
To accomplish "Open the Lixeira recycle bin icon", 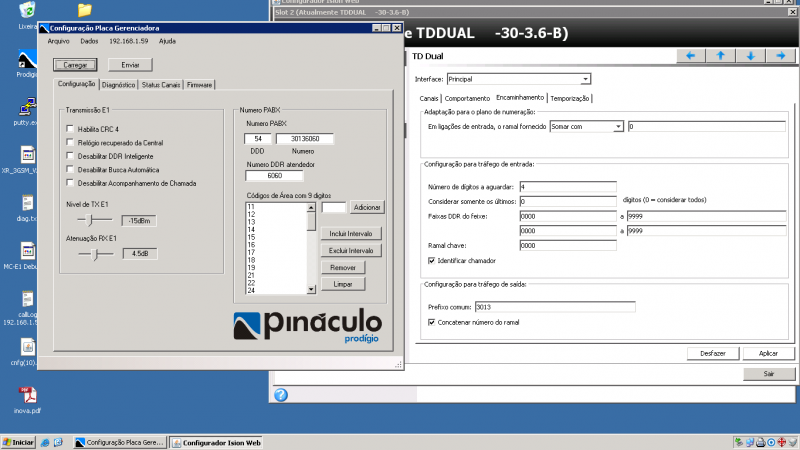I will point(27,13).
